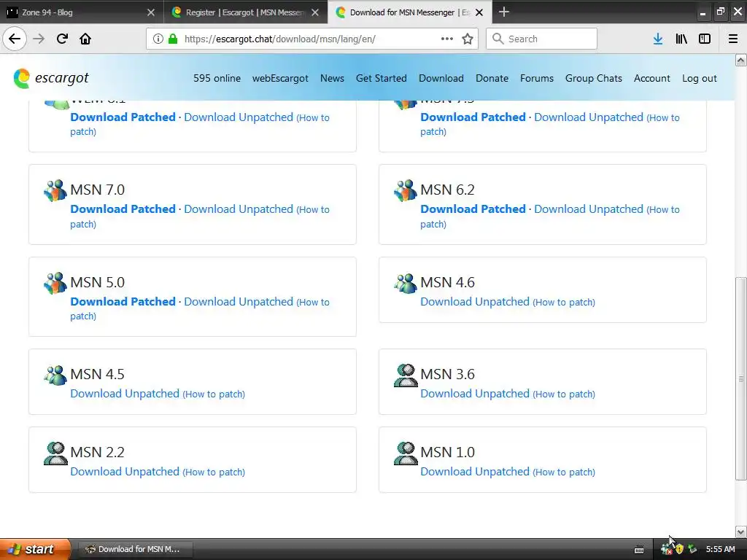Click Log out
Image resolution: width=747 pixels, height=560 pixels.
pos(700,78)
